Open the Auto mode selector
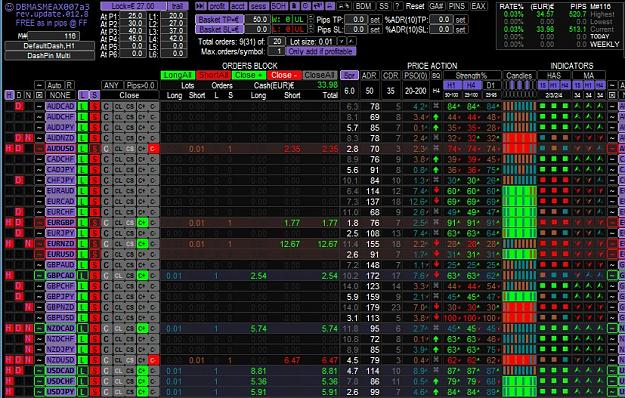Viewport: 625px width, 398px height. (54, 85)
